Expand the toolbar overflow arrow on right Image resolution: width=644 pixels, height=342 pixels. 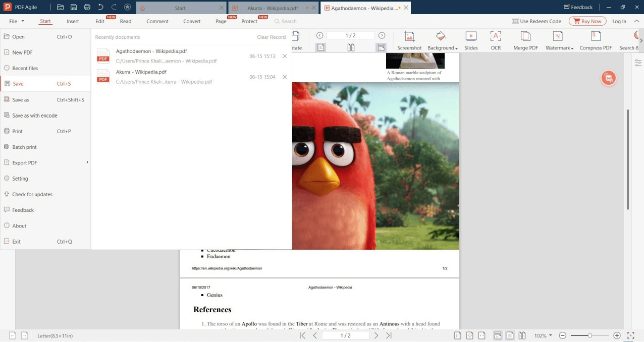(x=641, y=41)
